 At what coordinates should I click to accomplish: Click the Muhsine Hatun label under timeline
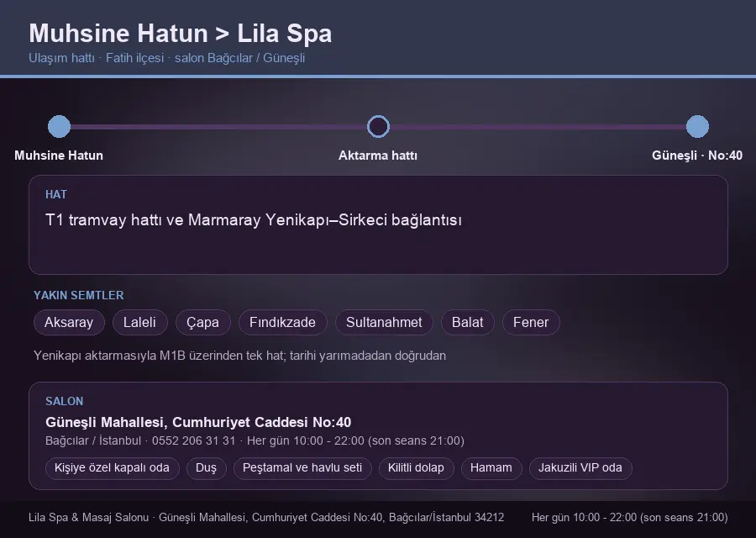[x=59, y=156]
